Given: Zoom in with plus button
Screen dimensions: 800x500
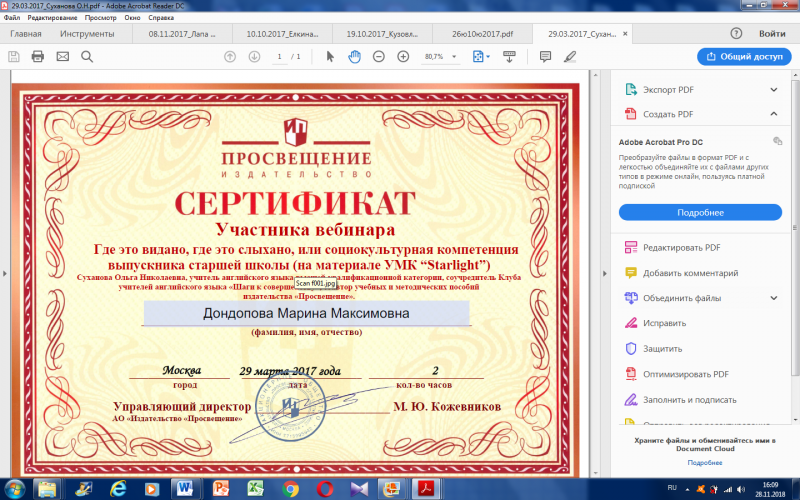Looking at the screenshot, I should (403, 57).
